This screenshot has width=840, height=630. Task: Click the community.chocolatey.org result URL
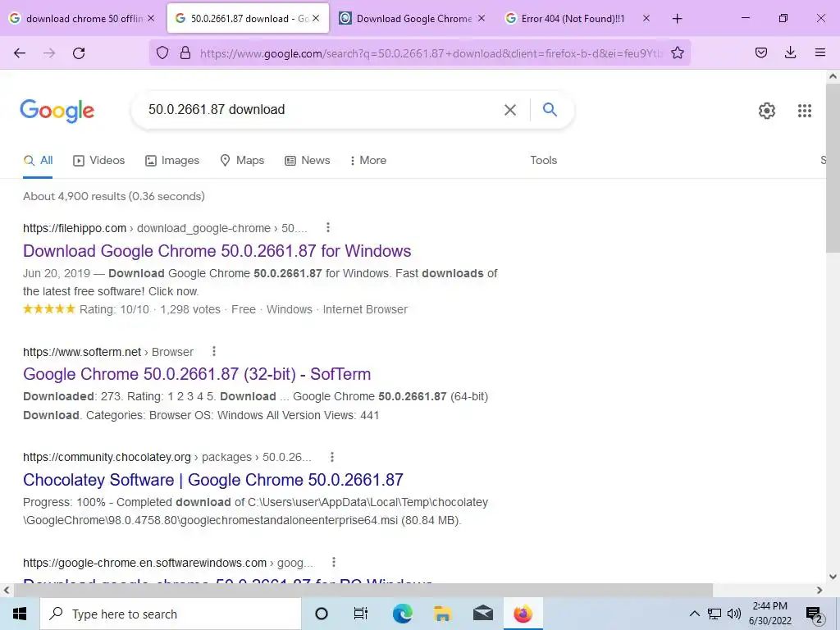click(x=107, y=457)
